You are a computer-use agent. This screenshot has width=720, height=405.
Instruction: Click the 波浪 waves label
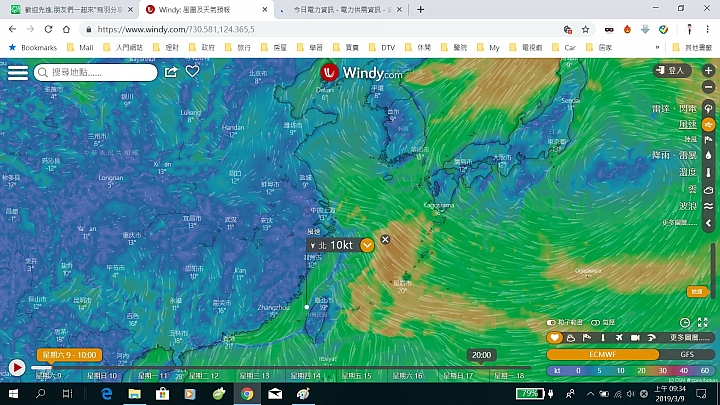click(688, 206)
